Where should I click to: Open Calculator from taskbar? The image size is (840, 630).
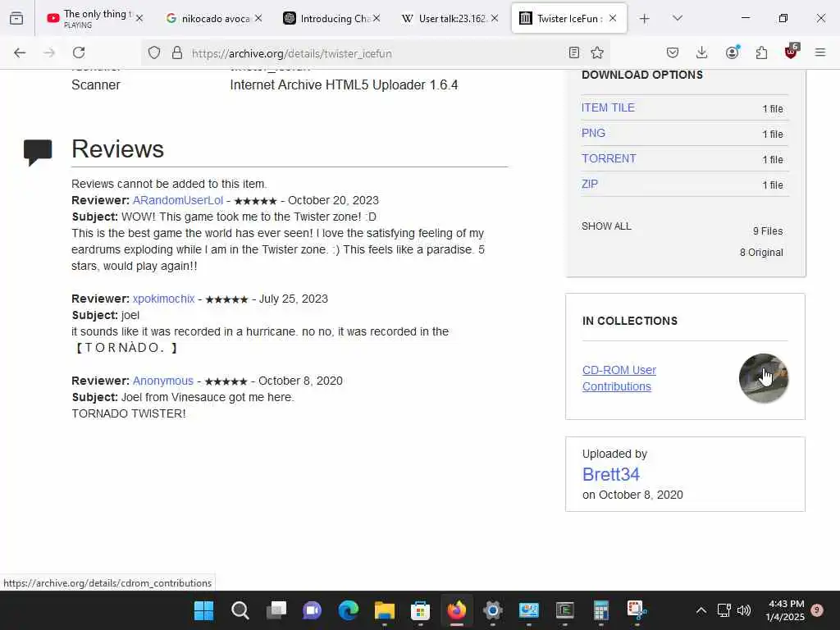(601, 610)
